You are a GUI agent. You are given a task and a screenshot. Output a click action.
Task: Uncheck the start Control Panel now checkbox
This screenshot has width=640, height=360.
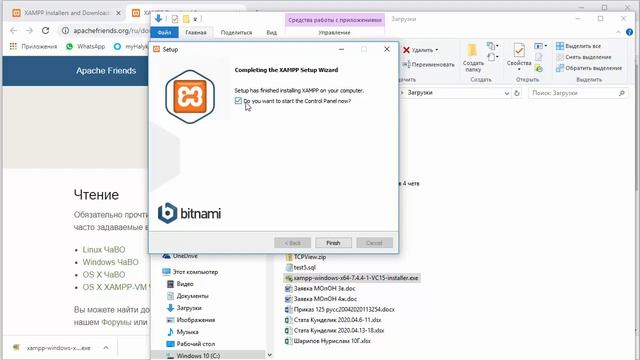238,101
